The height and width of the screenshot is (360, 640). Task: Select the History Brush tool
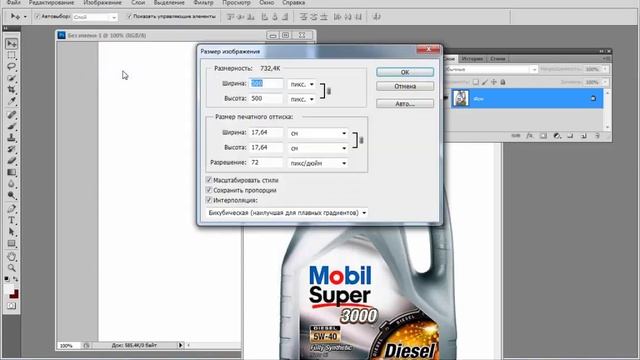(x=11, y=149)
